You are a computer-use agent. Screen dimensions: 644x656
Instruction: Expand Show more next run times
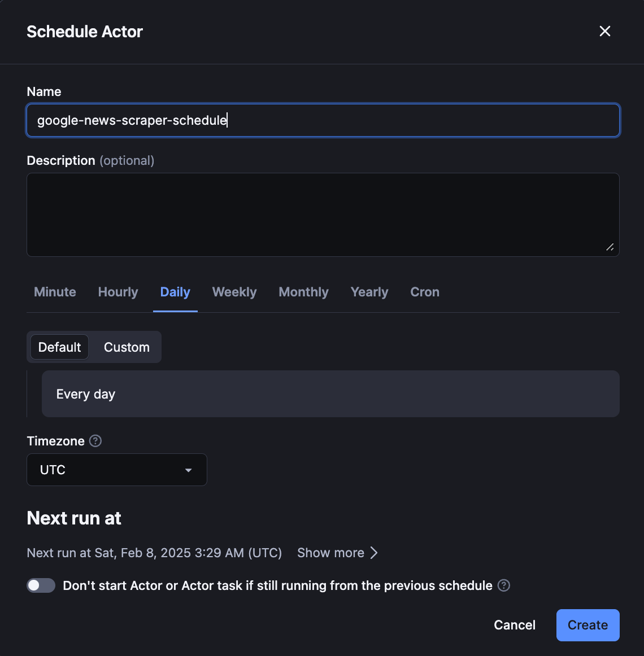(x=330, y=553)
